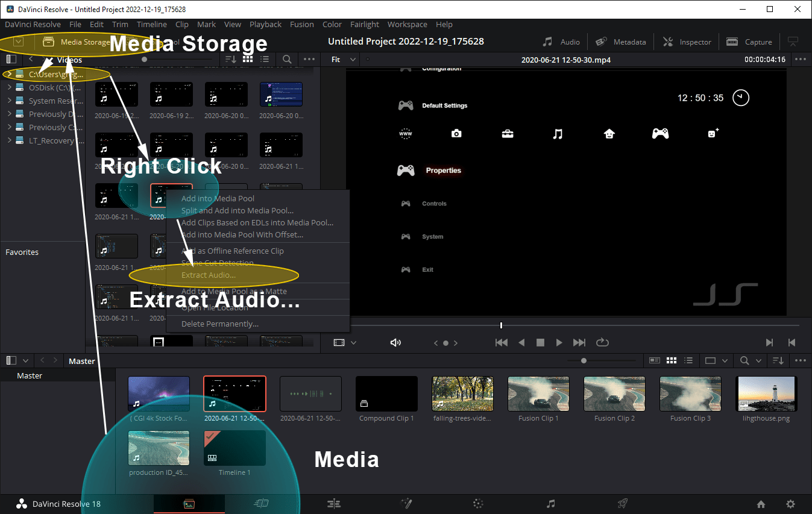Open the Fairlight audio page

[x=550, y=503]
